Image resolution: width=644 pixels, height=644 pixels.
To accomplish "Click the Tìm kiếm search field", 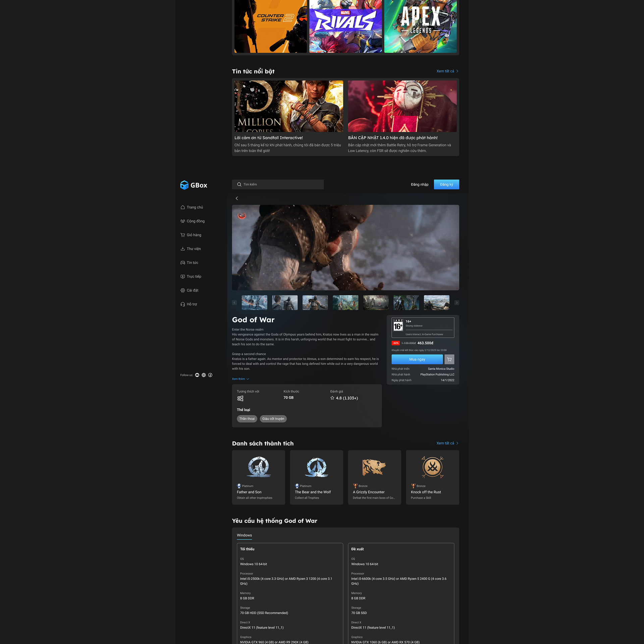I will pos(278,184).
